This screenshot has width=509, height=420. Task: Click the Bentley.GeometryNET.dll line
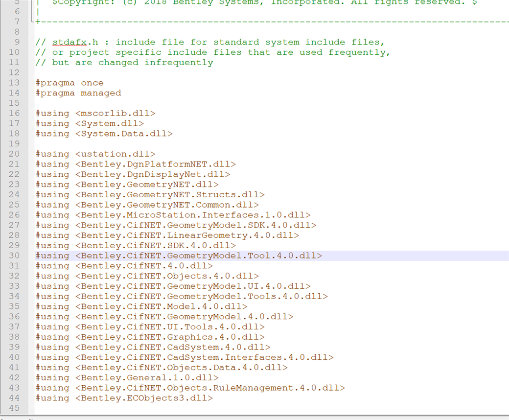[127, 185]
